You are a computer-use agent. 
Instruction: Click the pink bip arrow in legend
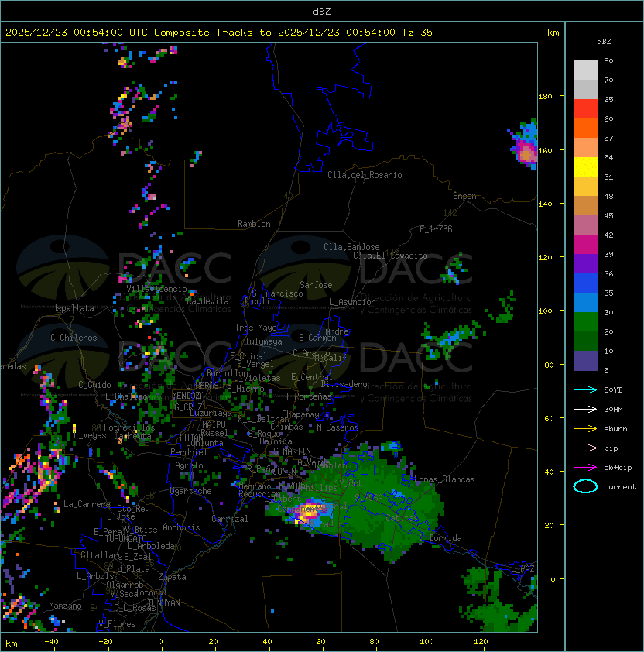[585, 448]
